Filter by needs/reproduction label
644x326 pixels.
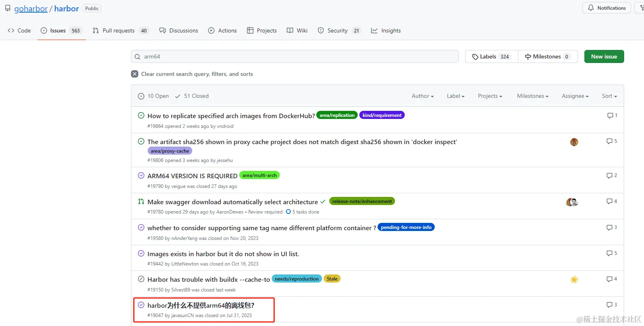(x=297, y=279)
